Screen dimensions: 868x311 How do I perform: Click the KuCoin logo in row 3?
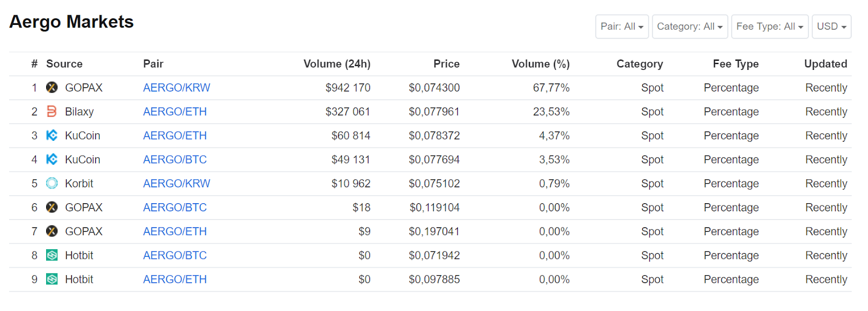tap(52, 135)
